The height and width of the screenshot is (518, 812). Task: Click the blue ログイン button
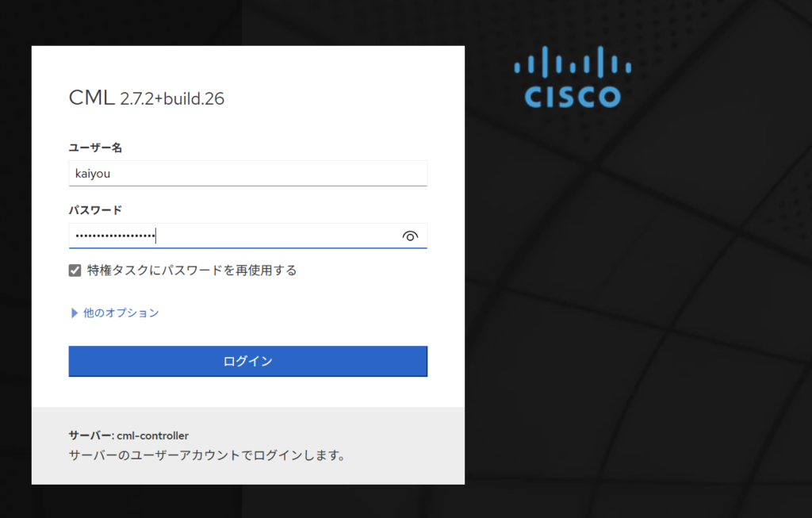[248, 361]
